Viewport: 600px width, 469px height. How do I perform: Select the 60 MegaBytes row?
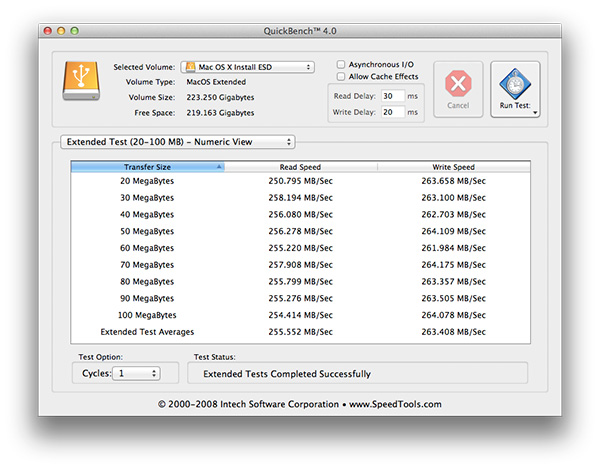pyautogui.click(x=300, y=248)
